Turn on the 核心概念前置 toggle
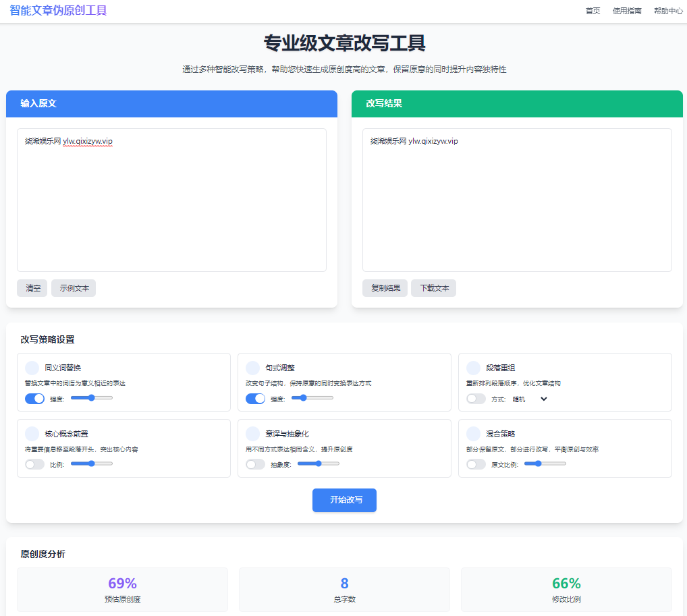Screen dimensions: 687x616 point(34,464)
